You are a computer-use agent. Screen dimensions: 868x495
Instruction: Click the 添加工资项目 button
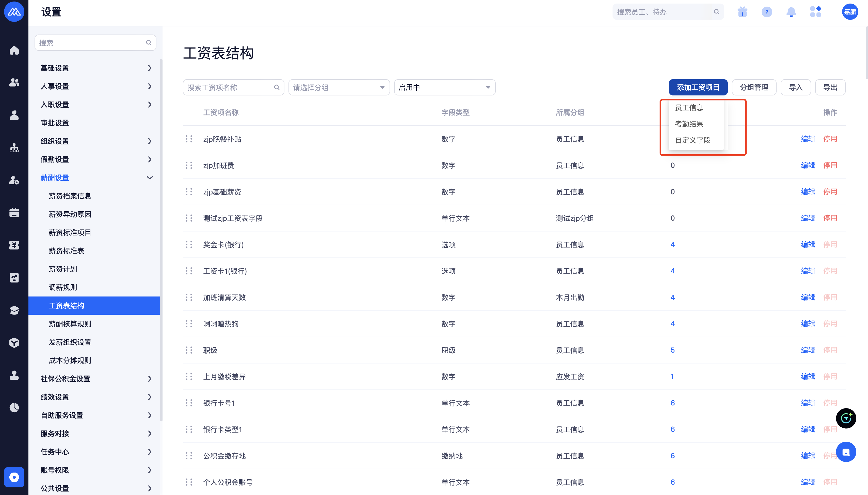click(698, 87)
